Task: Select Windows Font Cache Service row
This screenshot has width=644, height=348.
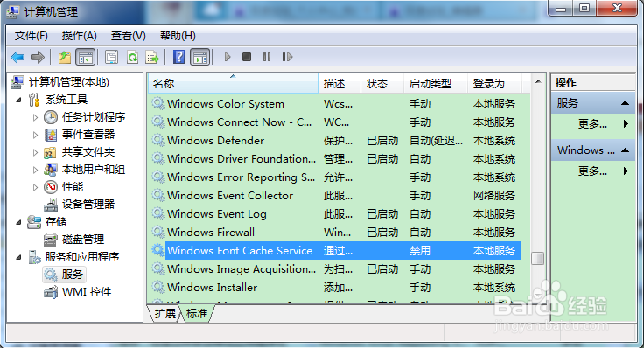Action: point(335,250)
